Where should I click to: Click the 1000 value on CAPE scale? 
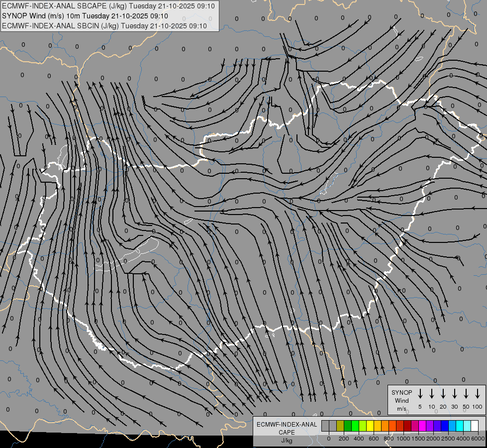pos(403,439)
